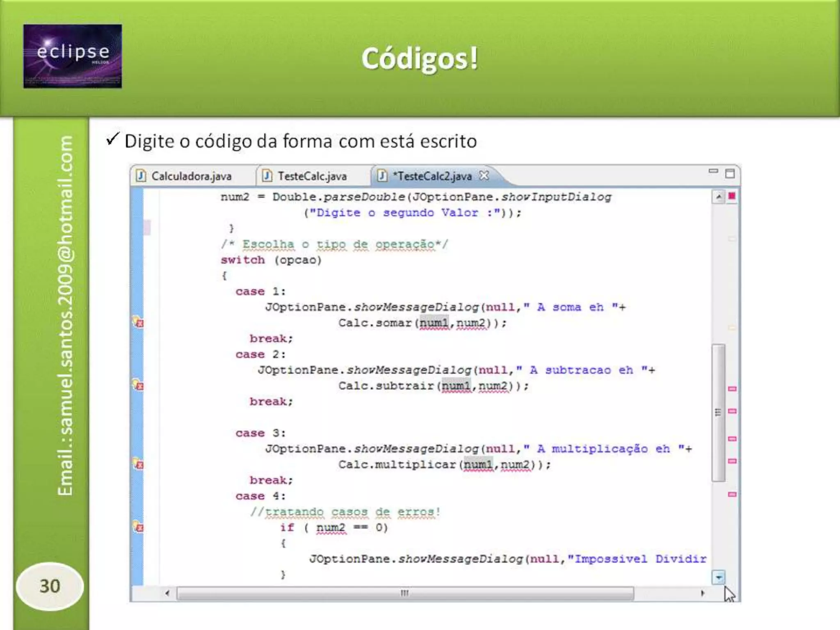Open the TesteCalc.java tab

312,176
